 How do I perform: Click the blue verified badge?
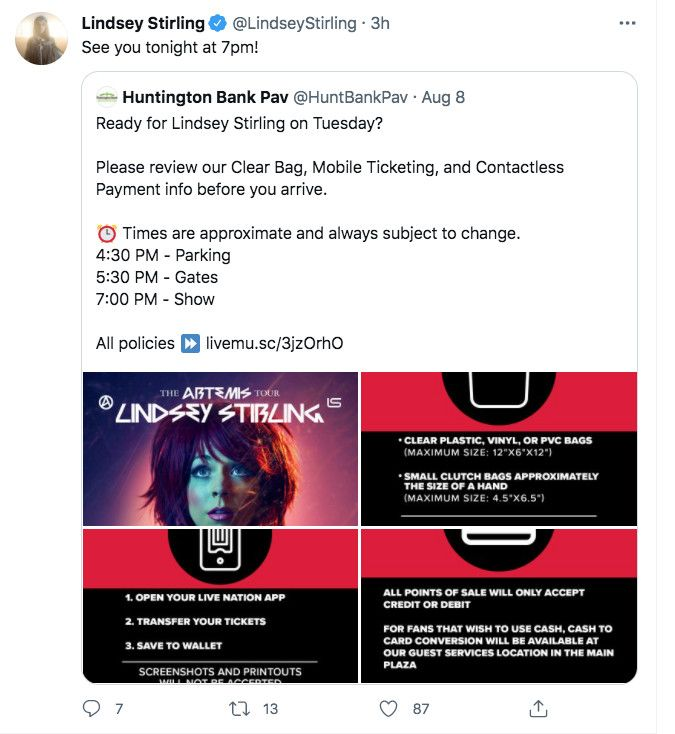[218, 23]
